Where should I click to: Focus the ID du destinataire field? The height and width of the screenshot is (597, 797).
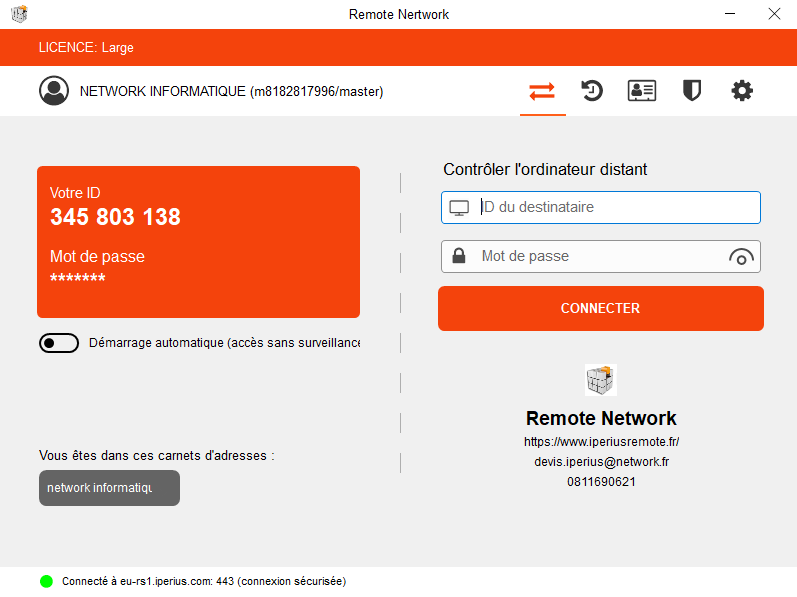(601, 207)
